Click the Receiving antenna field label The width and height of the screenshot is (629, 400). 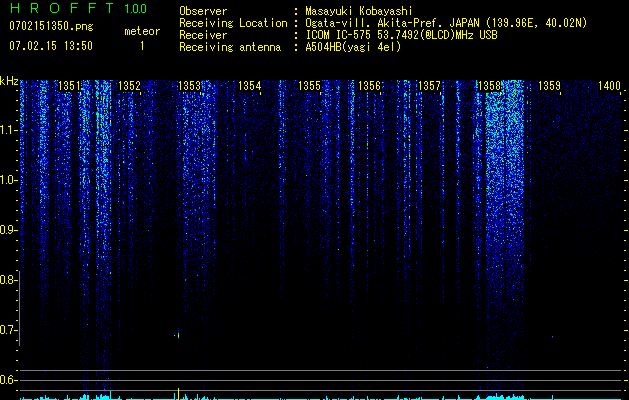(x=230, y=47)
